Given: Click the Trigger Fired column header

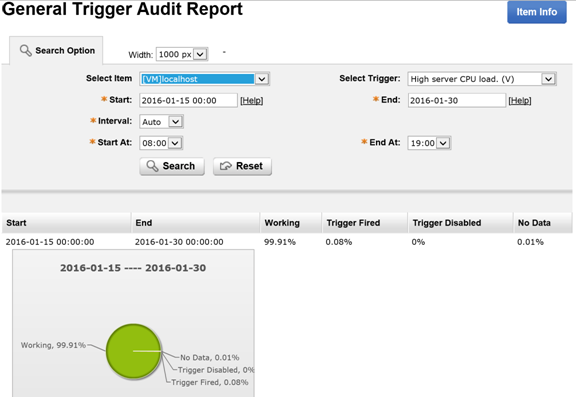Looking at the screenshot, I should [x=365, y=223].
